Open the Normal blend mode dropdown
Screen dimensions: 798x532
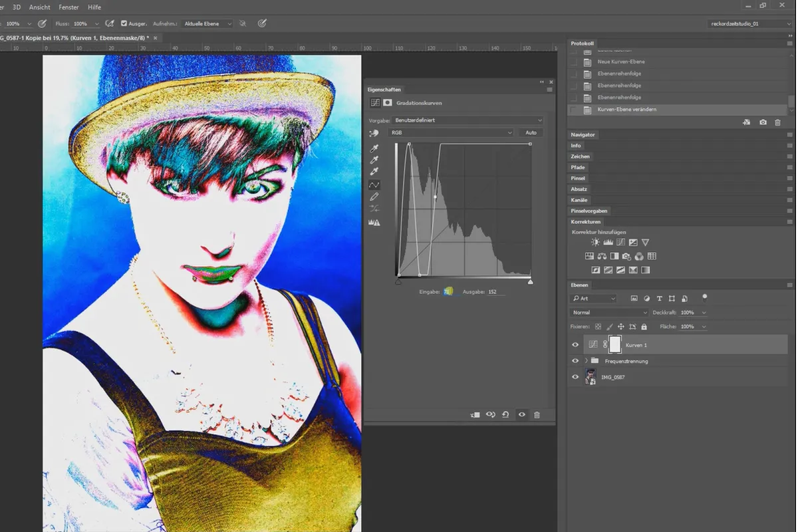point(609,313)
